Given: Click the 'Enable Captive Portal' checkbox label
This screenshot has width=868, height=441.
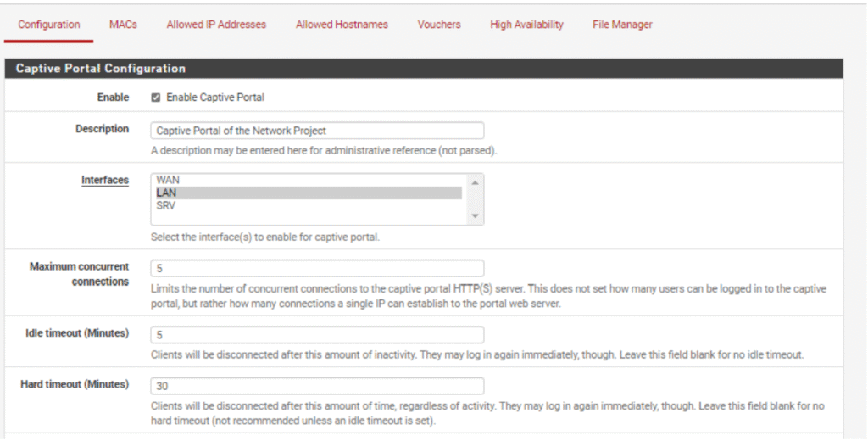Looking at the screenshot, I should pos(215,98).
